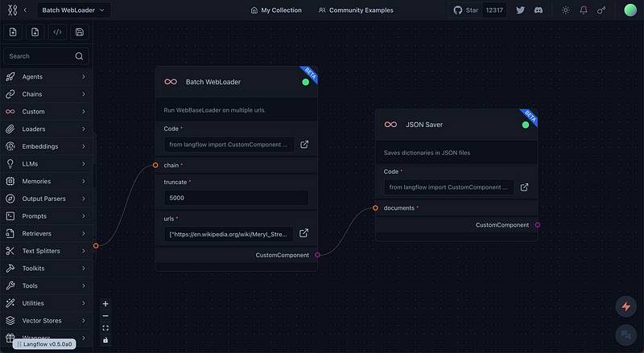Toggle the canvas lock icon
Screen dimensions: 644x353
pos(105,339)
